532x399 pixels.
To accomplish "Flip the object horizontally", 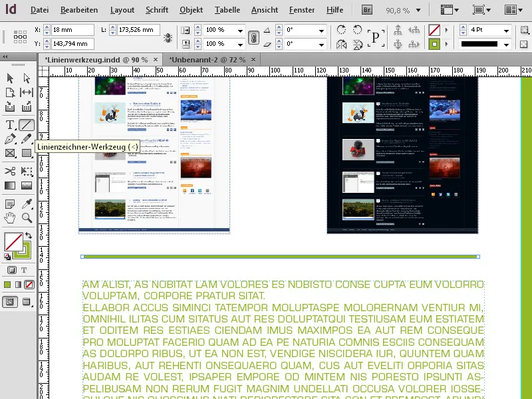I will tap(341, 45).
